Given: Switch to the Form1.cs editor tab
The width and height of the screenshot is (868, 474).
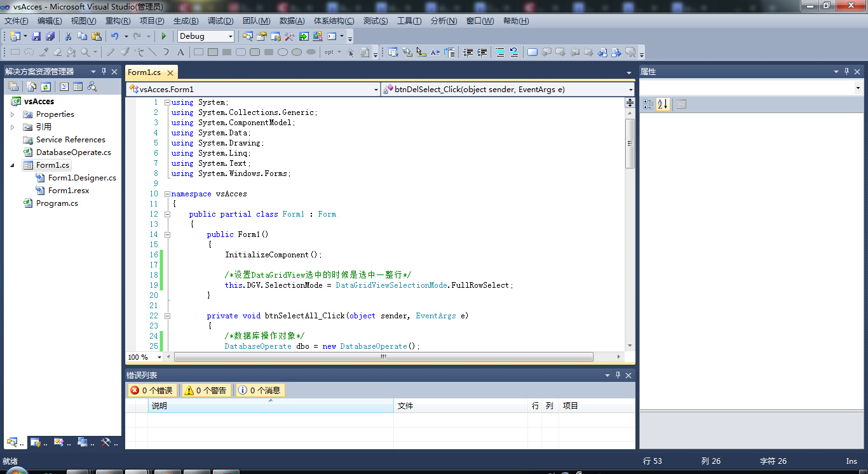Looking at the screenshot, I should pos(144,72).
